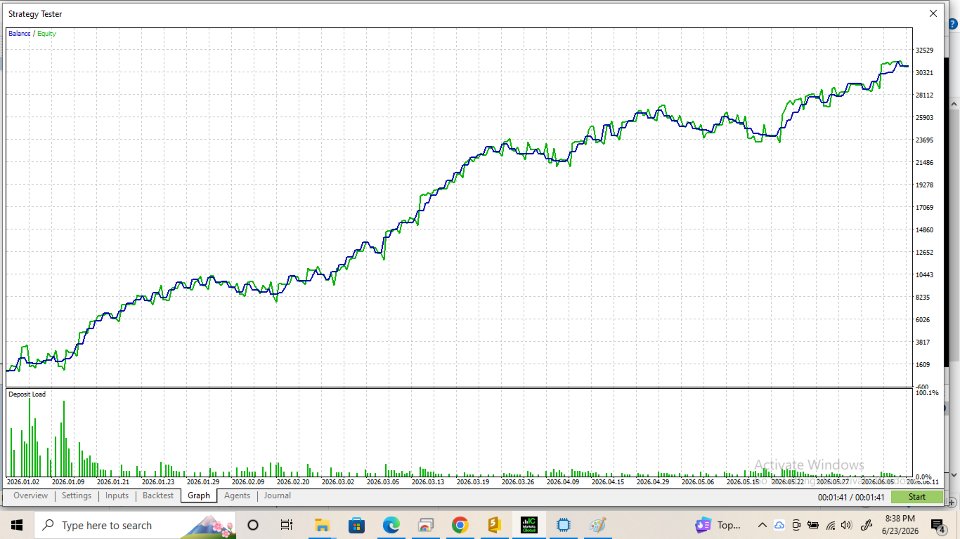Open the Wi-Fi network tray icon
This screenshot has width=960, height=539.
point(830,525)
